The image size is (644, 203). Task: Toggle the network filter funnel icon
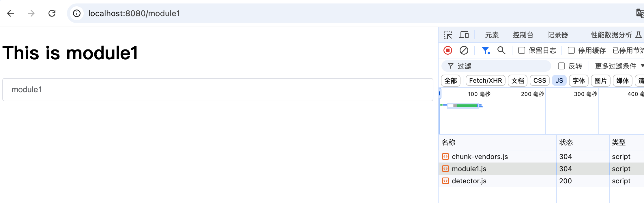pos(486,50)
